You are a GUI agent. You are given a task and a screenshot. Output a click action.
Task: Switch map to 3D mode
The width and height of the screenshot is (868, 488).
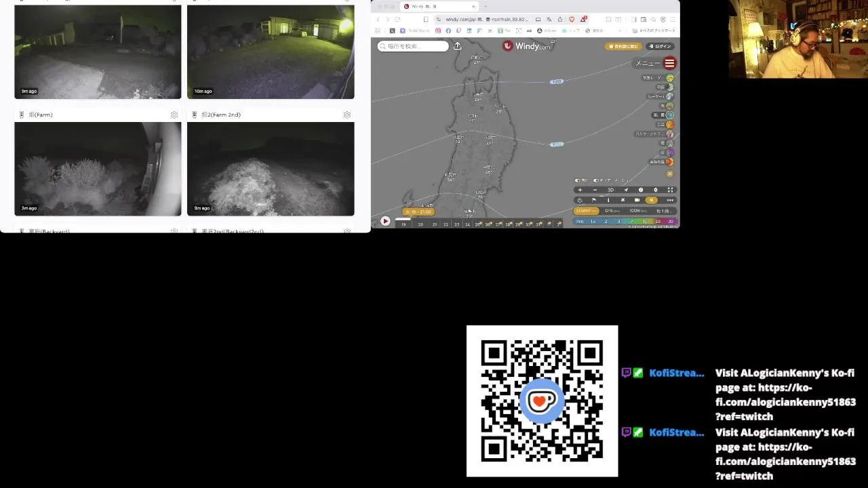pyautogui.click(x=610, y=190)
